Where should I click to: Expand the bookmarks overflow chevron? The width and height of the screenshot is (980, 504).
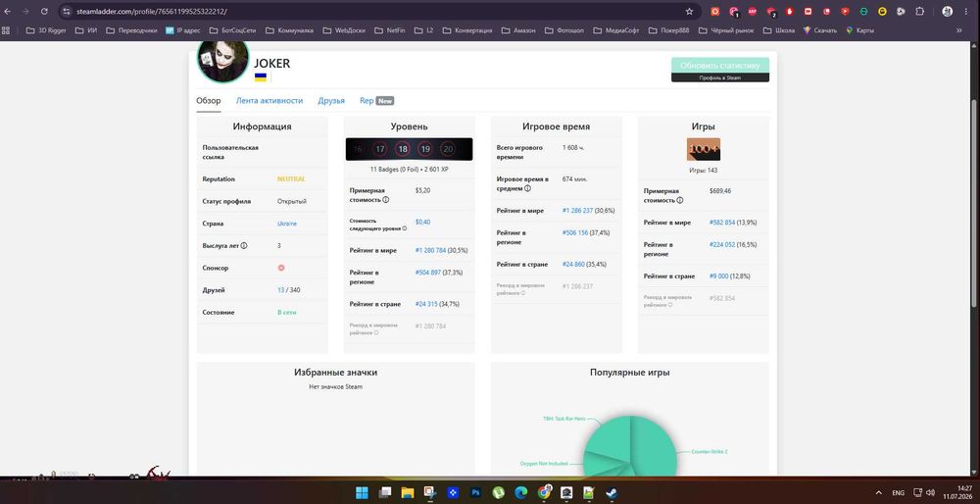point(959,30)
